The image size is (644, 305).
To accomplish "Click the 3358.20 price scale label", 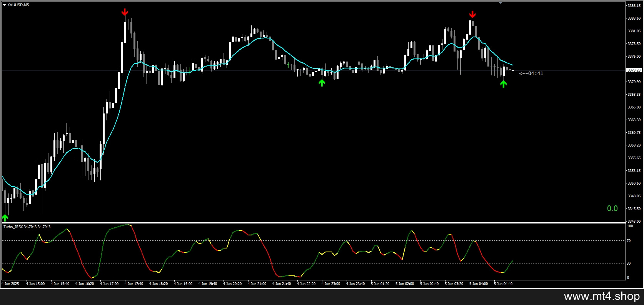I will [634, 145].
